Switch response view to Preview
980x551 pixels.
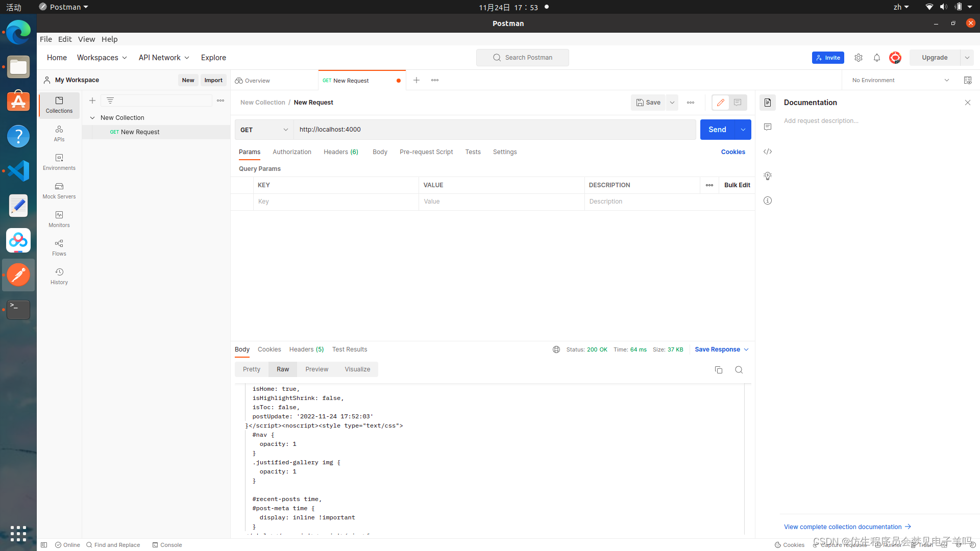(317, 369)
